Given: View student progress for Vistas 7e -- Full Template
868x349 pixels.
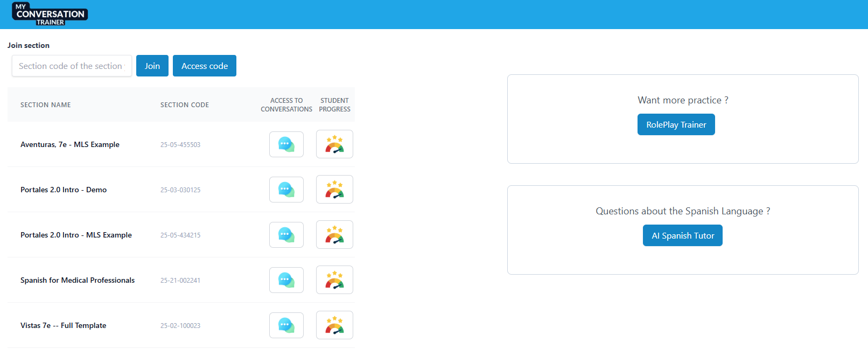Looking at the screenshot, I should [334, 325].
